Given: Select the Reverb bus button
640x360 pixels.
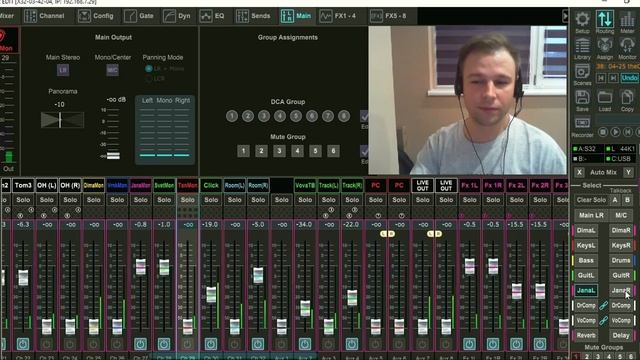Looking at the screenshot, I should click(x=586, y=336).
